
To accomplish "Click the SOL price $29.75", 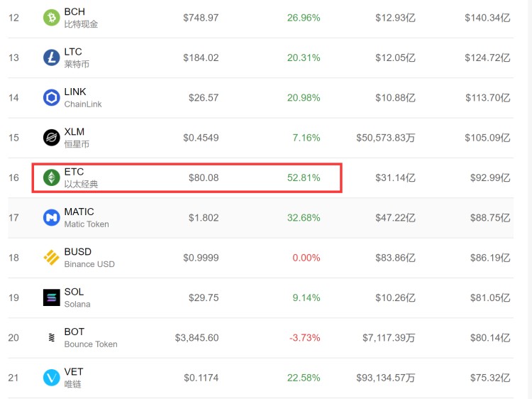I will (x=204, y=297).
